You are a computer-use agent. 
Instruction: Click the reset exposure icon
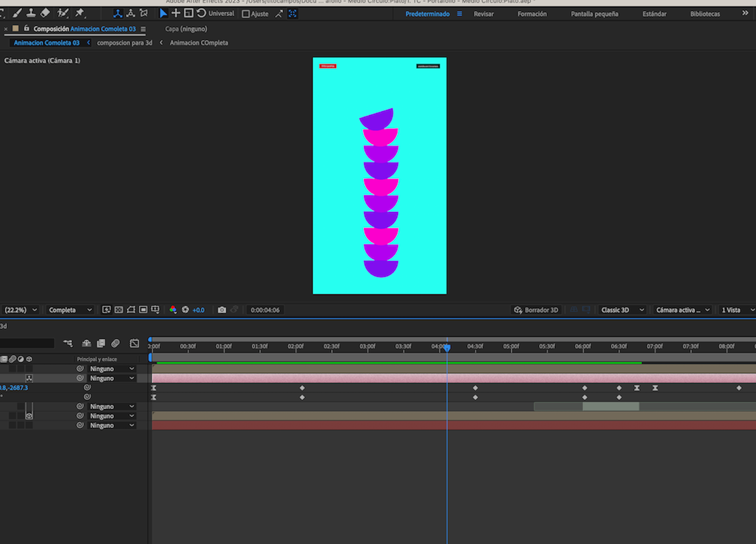[185, 310]
